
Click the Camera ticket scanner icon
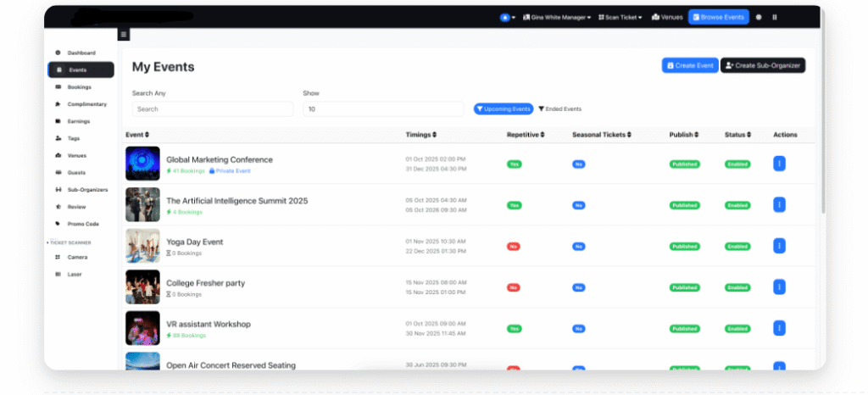pyautogui.click(x=58, y=257)
